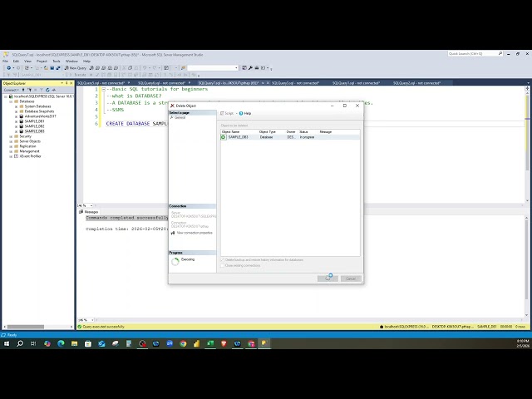The image size is (532, 399).
Task: Expand the Management folder node
Action: pyautogui.click(x=11, y=151)
